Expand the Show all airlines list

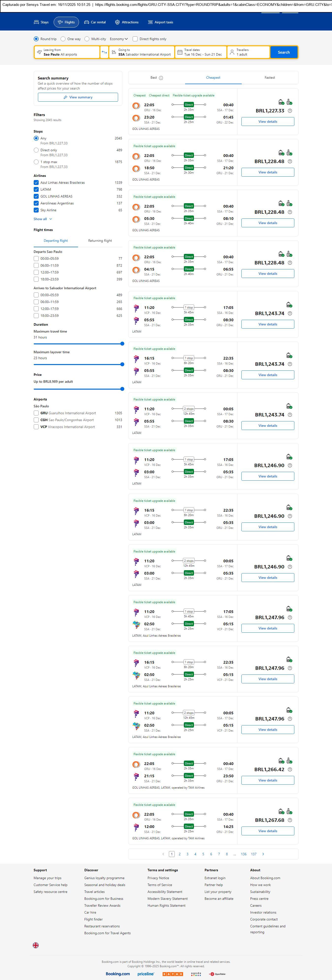43,219
